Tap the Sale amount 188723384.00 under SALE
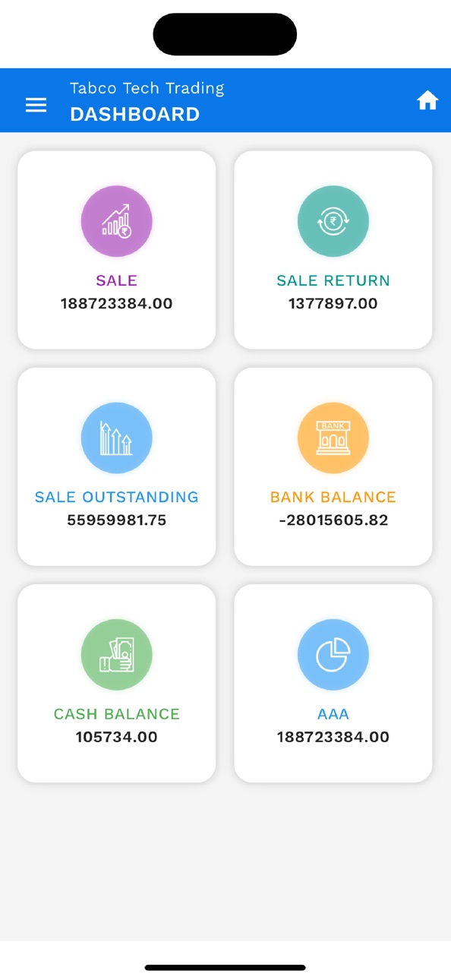 point(117,304)
